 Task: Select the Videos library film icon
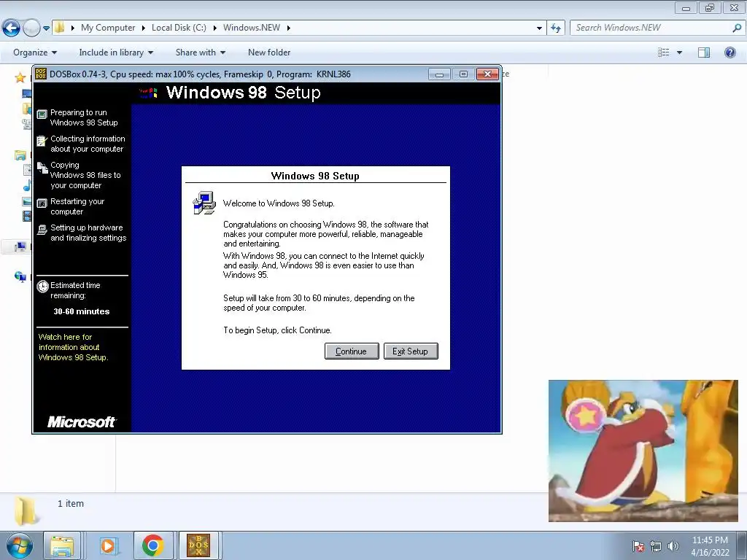point(27,216)
